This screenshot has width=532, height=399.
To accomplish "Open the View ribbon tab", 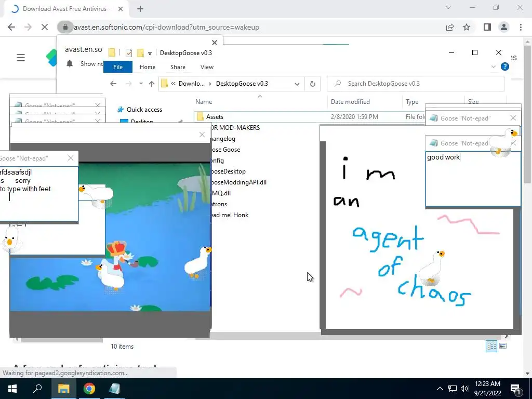I will tap(207, 67).
